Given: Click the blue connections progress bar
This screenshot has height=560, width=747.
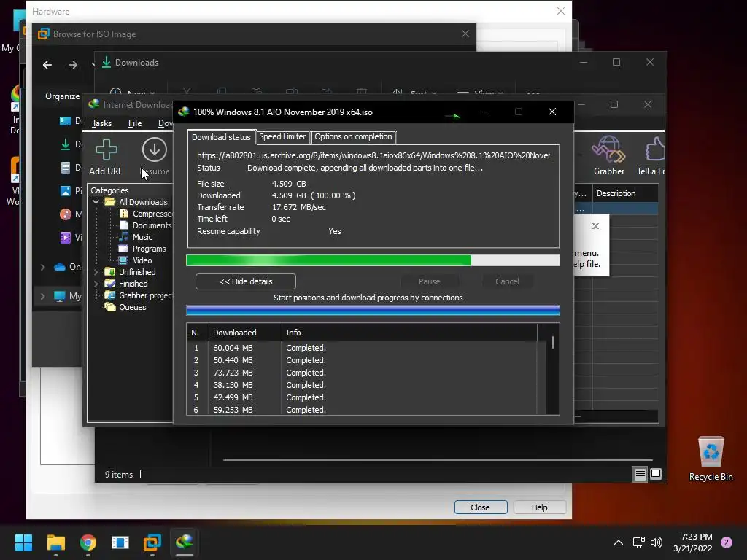Looking at the screenshot, I should pos(373,311).
